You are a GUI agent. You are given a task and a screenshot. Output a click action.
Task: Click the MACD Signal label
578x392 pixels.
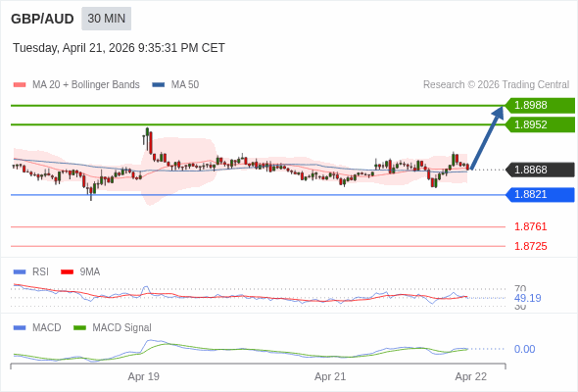pyautogui.click(x=122, y=328)
